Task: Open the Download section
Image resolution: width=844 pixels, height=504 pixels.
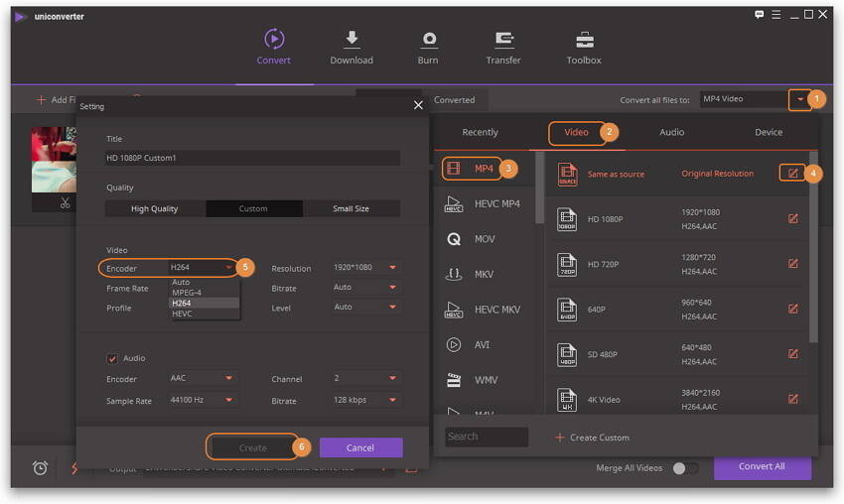Action: [352, 47]
